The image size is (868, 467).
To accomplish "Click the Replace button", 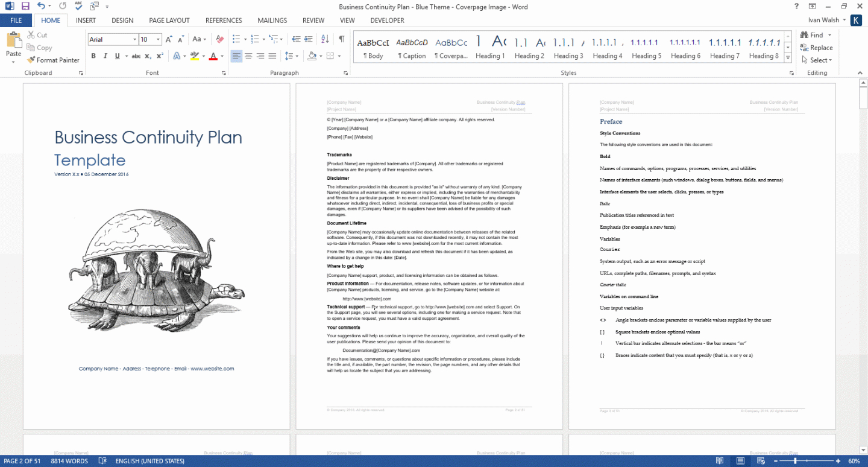I will (x=816, y=48).
